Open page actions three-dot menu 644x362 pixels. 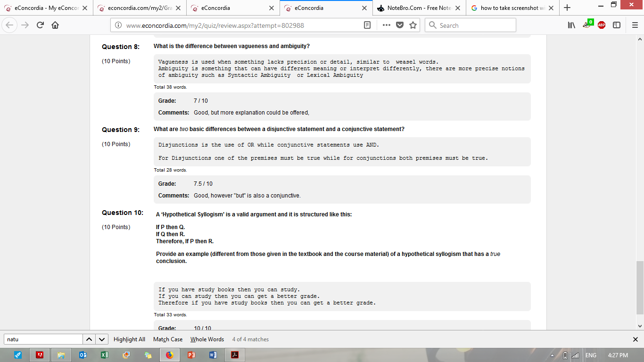(386, 25)
